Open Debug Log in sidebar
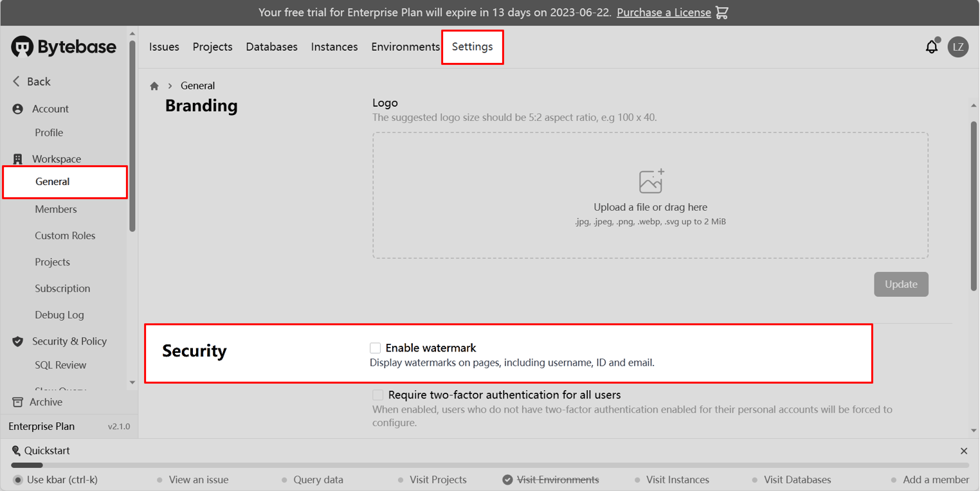980x491 pixels. 59,315
